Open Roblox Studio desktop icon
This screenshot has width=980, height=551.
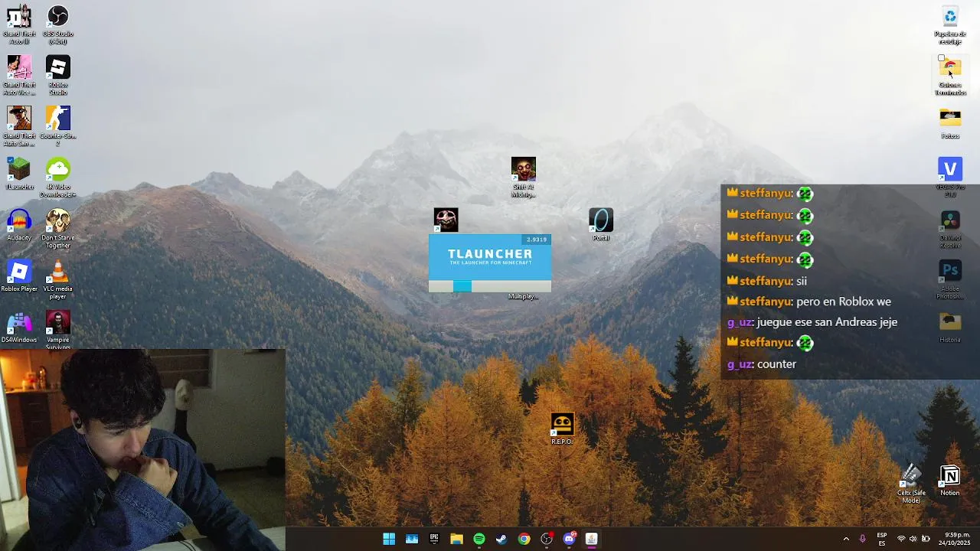point(58,75)
